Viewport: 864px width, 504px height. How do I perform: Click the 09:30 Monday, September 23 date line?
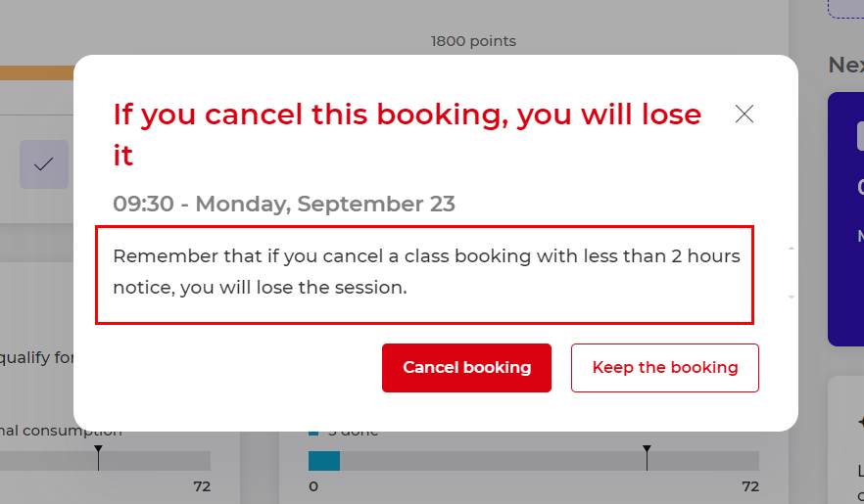coord(284,204)
